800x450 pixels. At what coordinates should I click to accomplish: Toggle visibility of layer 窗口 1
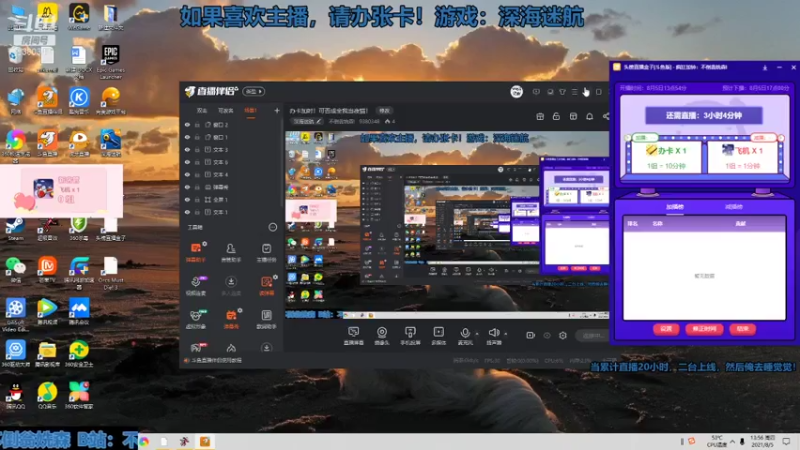coord(187,137)
